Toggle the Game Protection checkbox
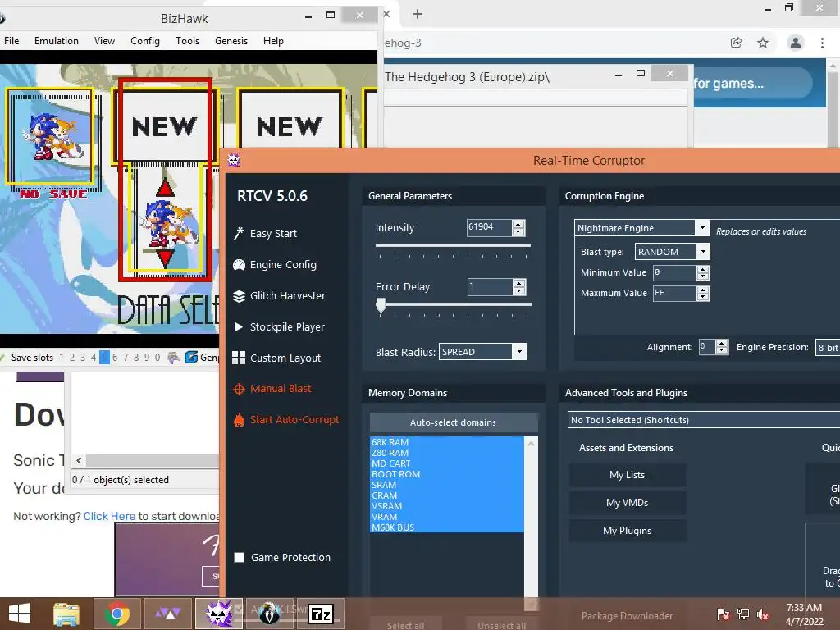The width and height of the screenshot is (840, 630). point(240,557)
